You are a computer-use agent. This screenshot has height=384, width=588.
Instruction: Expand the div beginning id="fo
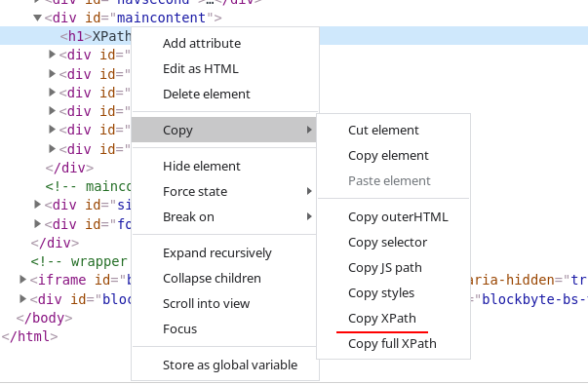(37, 223)
